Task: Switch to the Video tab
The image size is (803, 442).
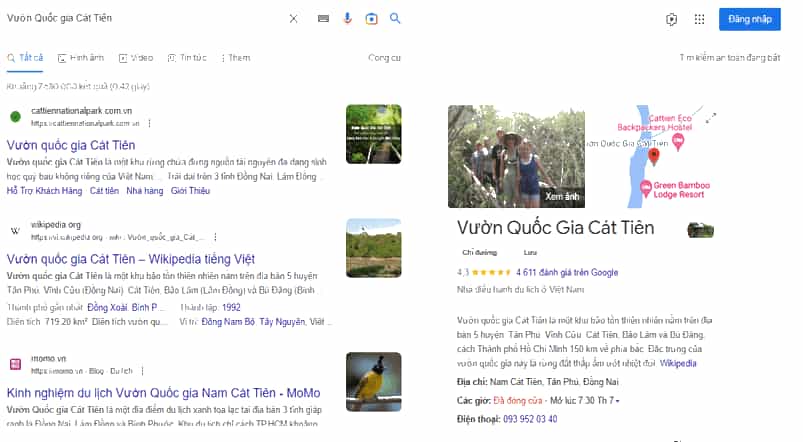Action: click(136, 58)
